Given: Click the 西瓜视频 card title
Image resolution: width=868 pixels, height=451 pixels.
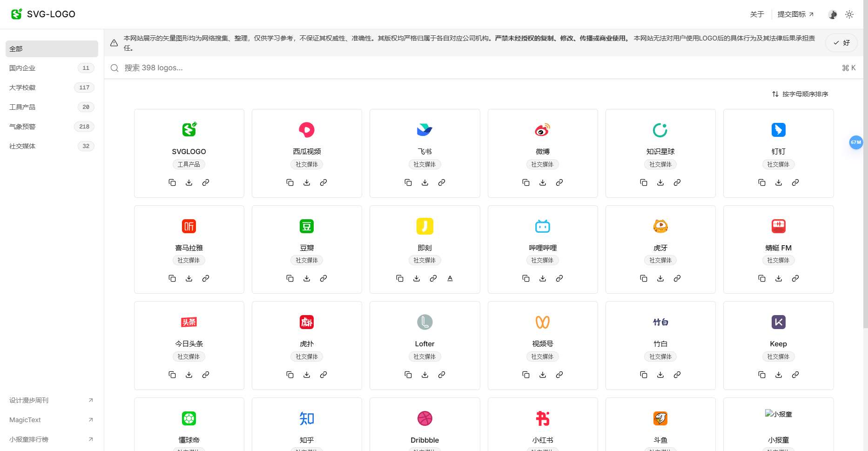Looking at the screenshot, I should (x=307, y=152).
